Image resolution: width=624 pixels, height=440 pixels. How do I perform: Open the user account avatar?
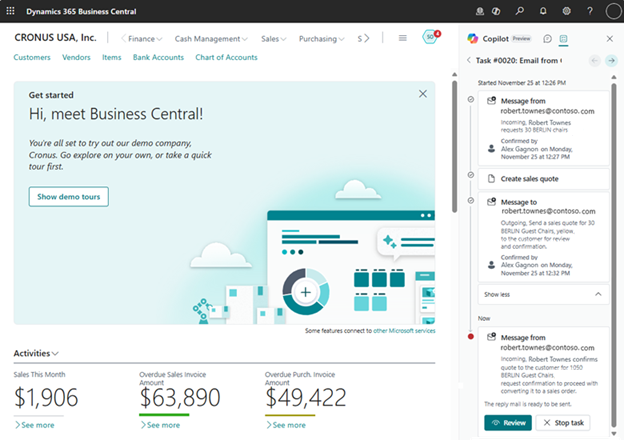[612, 11]
